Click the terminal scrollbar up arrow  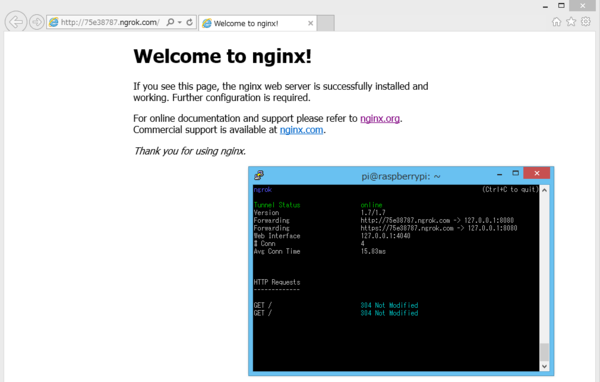[x=544, y=190]
